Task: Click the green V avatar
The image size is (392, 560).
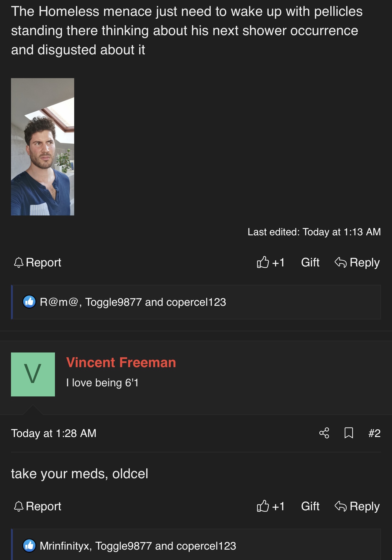Action: click(33, 374)
